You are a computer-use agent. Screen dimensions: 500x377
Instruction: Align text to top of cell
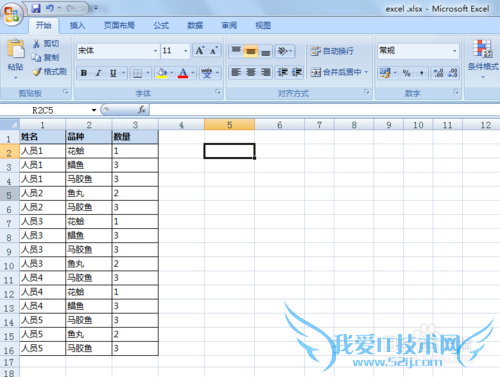click(236, 51)
